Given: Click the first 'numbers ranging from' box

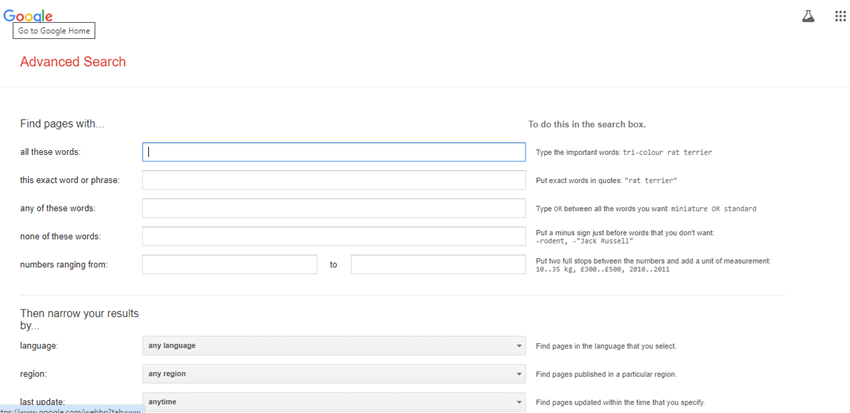Looking at the screenshot, I should click(229, 264).
